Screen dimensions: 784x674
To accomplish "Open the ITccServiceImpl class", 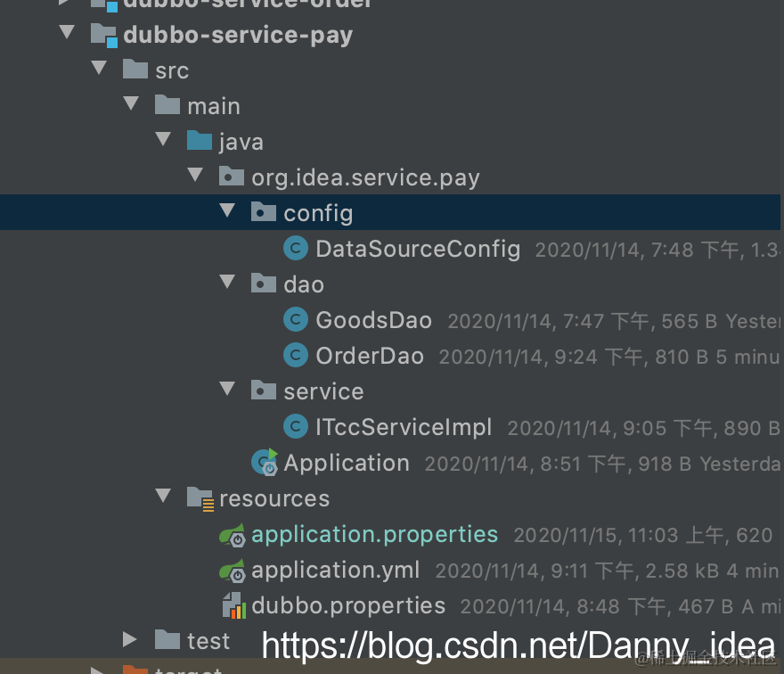I will pos(404,427).
